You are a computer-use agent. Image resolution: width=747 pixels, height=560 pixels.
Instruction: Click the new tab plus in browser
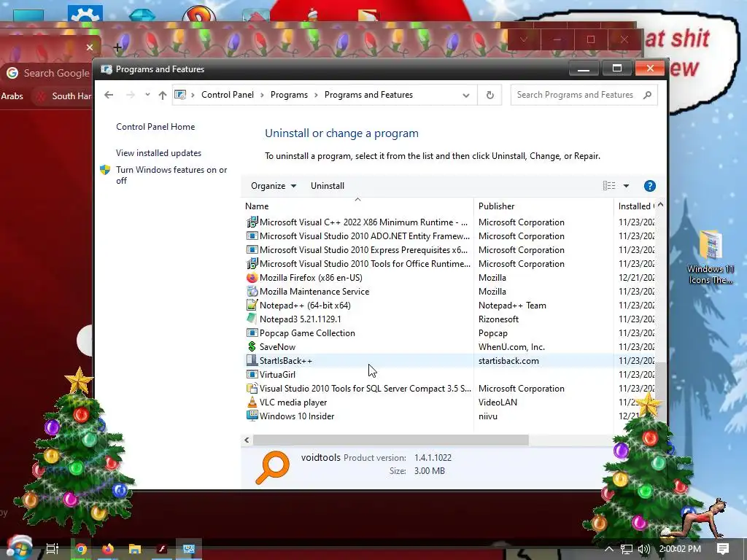pos(117,47)
